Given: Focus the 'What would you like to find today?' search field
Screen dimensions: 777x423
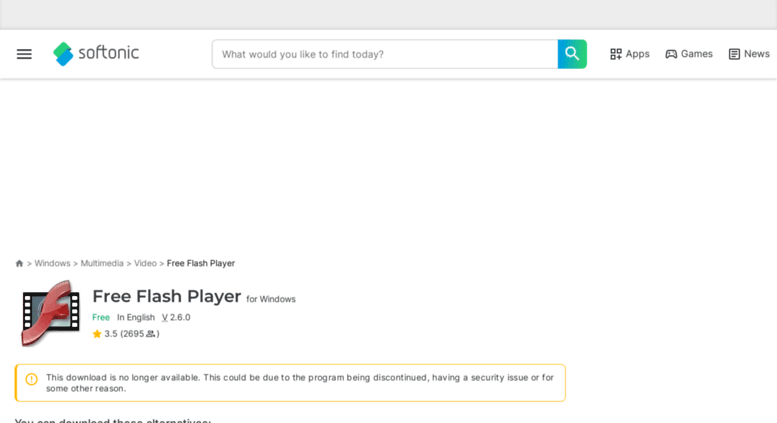Looking at the screenshot, I should pos(385,54).
